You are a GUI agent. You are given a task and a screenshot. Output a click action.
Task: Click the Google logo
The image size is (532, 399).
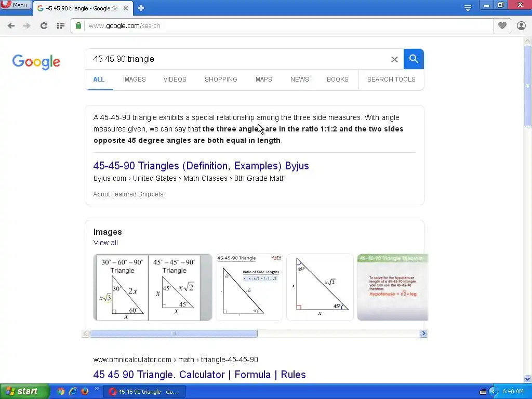[x=36, y=62]
